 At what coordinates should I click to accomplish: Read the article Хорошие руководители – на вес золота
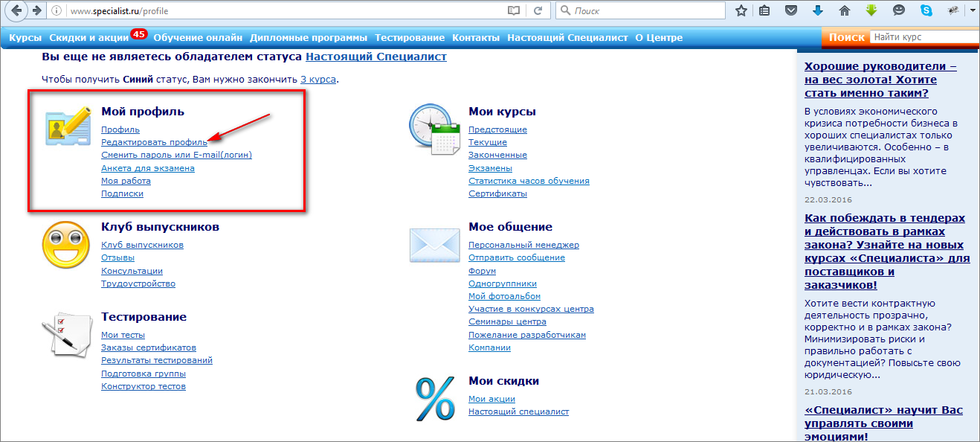880,79
